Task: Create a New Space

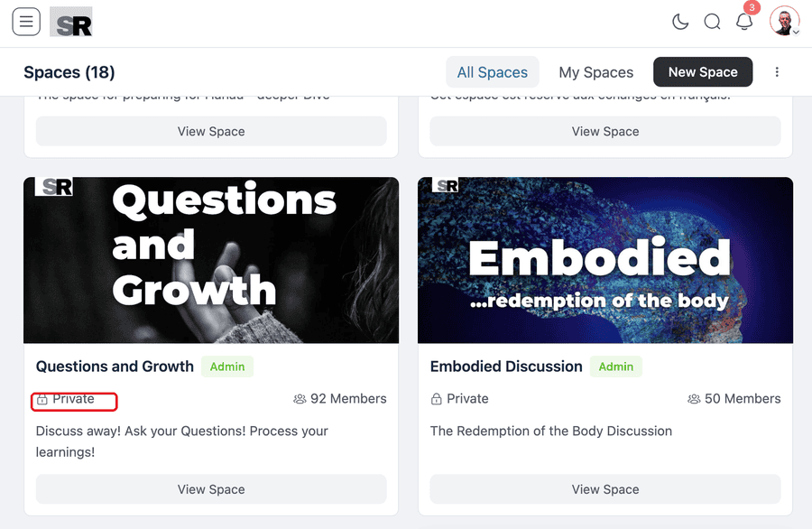Action: (703, 72)
